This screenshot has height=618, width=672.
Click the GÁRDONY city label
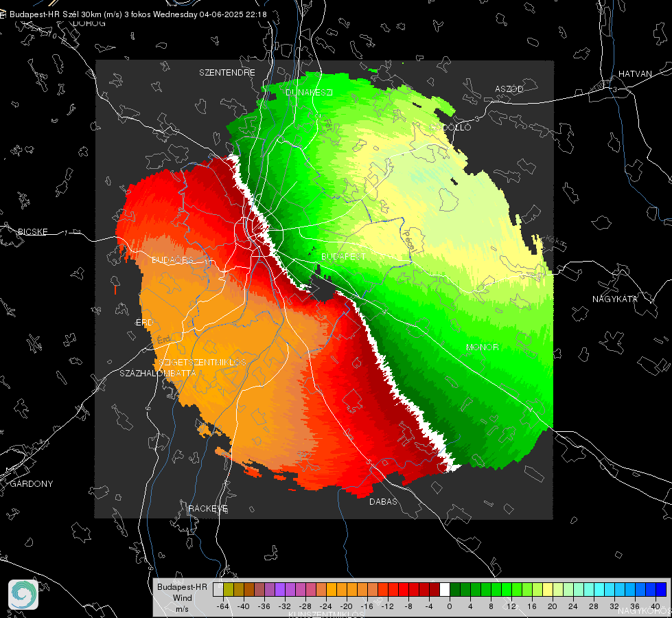(32, 484)
